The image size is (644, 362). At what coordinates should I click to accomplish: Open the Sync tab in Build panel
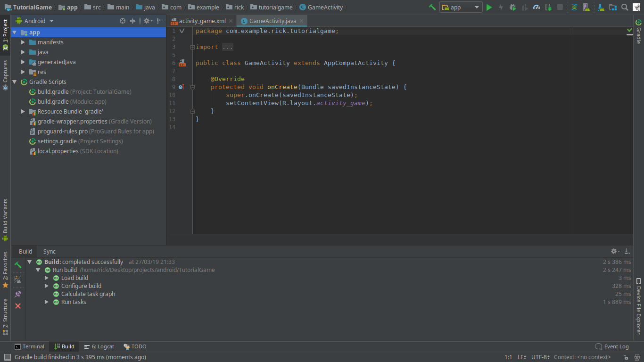click(x=50, y=251)
